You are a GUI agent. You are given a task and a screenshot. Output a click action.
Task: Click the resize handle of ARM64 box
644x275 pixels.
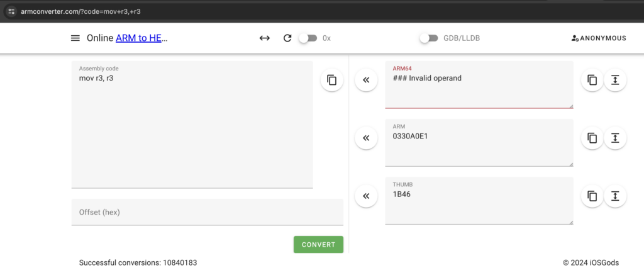[x=570, y=106]
